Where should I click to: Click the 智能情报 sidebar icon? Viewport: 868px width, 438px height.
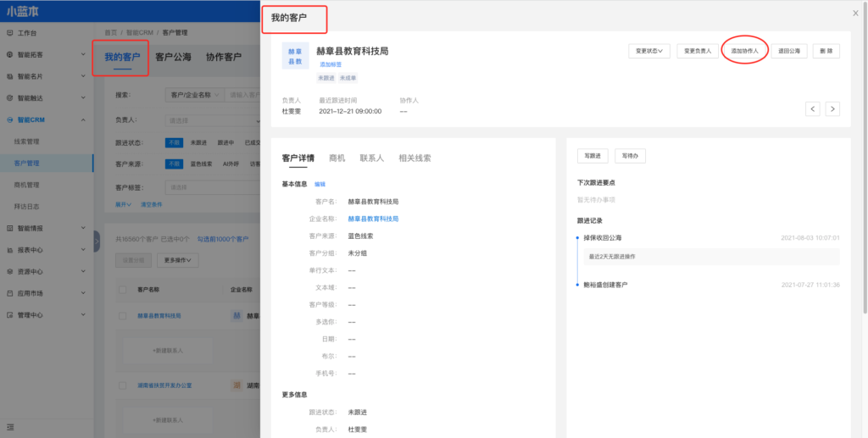click(x=9, y=228)
